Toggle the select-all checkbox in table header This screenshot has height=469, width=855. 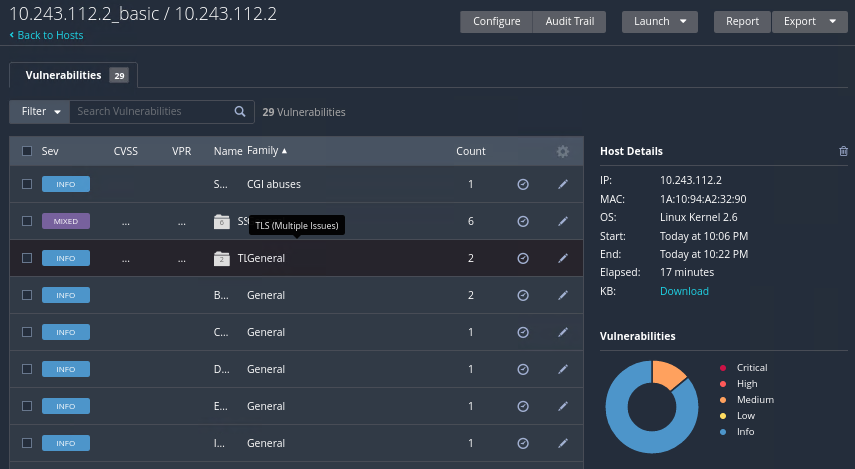coord(27,151)
